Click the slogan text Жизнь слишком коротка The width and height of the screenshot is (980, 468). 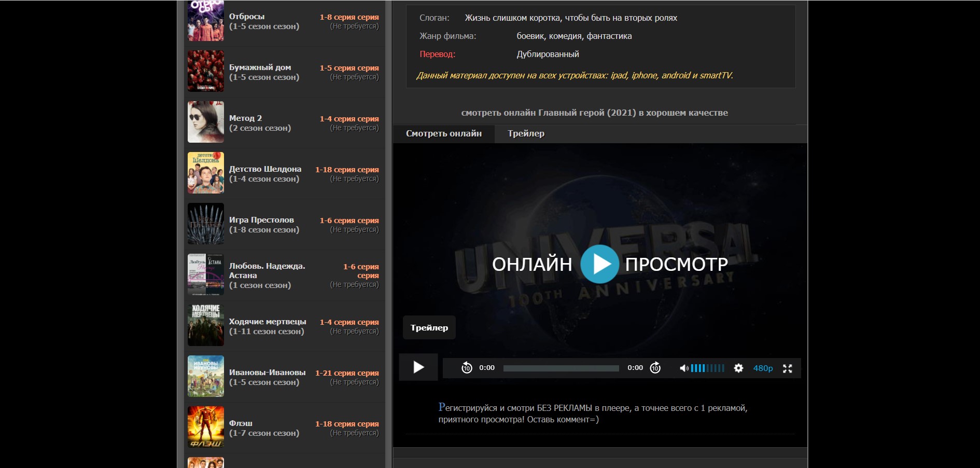click(x=571, y=18)
